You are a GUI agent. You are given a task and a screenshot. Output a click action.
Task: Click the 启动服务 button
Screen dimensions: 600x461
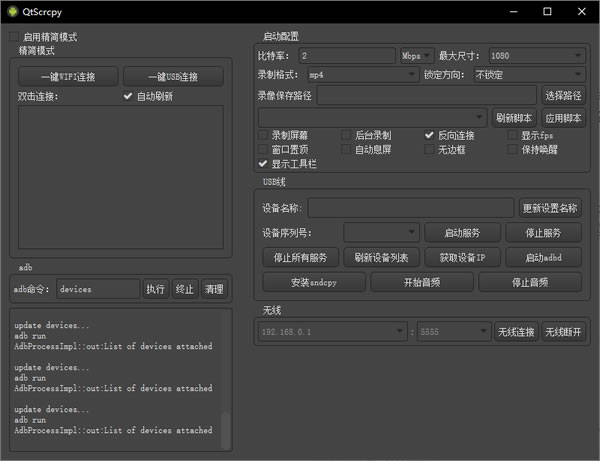pos(460,233)
